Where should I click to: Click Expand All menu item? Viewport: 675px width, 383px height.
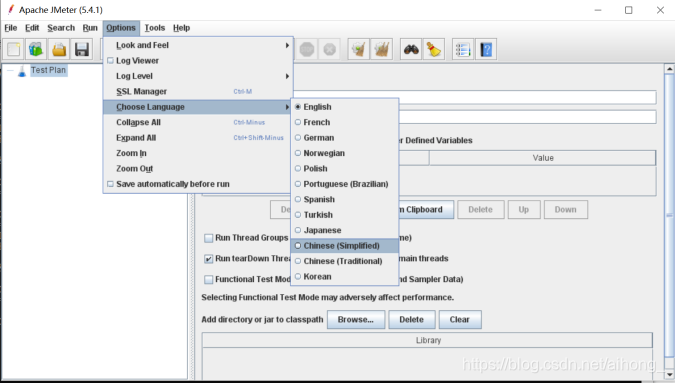click(198, 138)
